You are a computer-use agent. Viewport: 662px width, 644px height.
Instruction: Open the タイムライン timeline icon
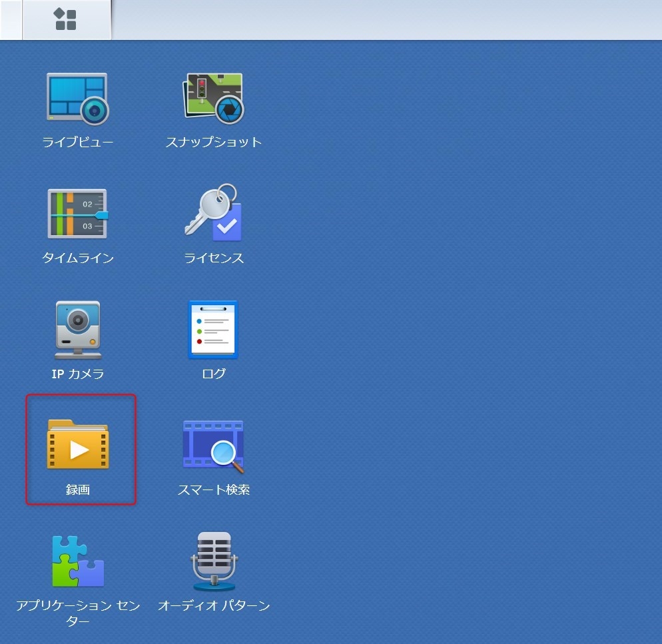click(77, 214)
